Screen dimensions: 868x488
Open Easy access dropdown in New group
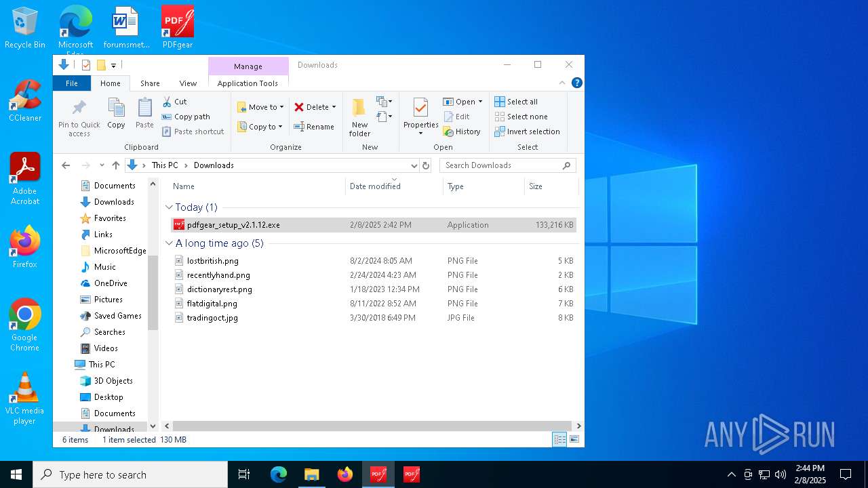click(x=384, y=117)
